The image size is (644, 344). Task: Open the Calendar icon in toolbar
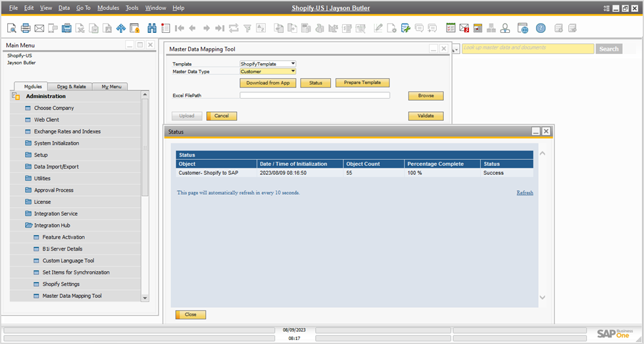(x=451, y=28)
